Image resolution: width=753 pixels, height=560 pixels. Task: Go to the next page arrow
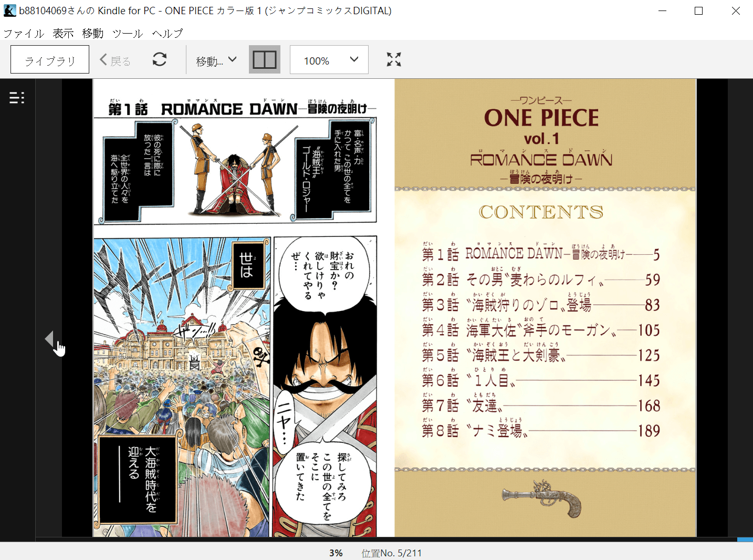(x=49, y=339)
